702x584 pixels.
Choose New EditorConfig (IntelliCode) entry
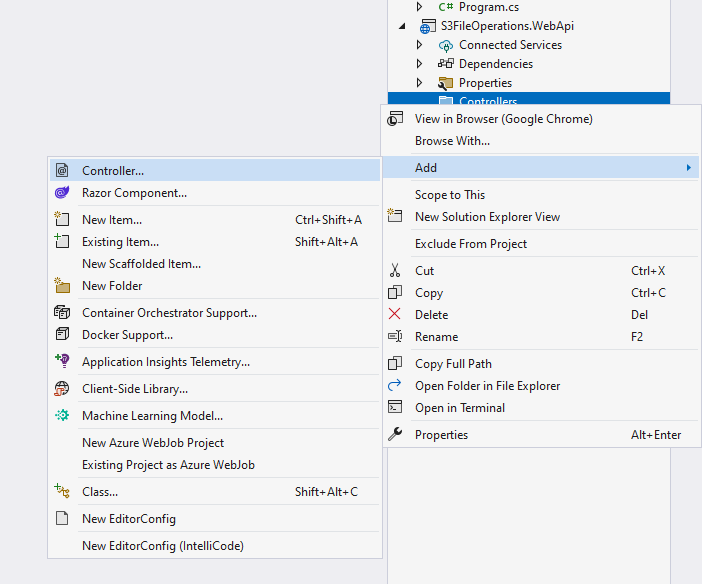click(x=163, y=546)
